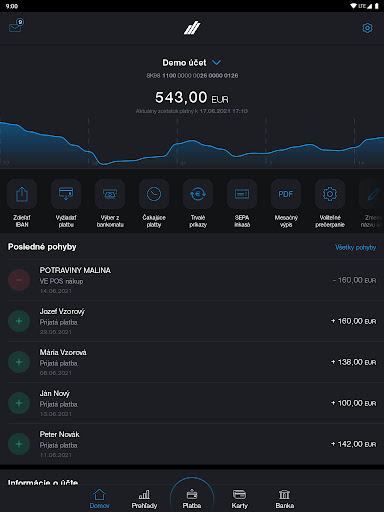Open Vyžiadať platbu request payment icon
384x512 pixels.
66,194
